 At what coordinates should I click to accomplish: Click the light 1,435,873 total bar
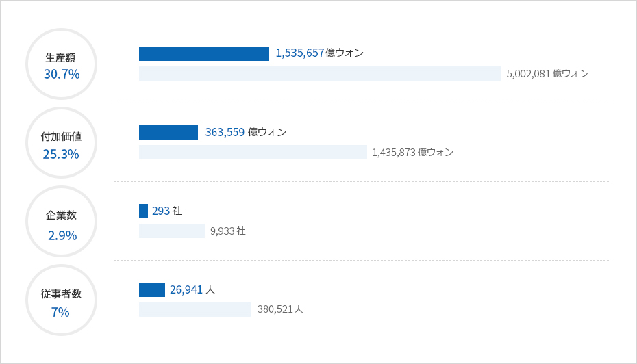point(253,152)
